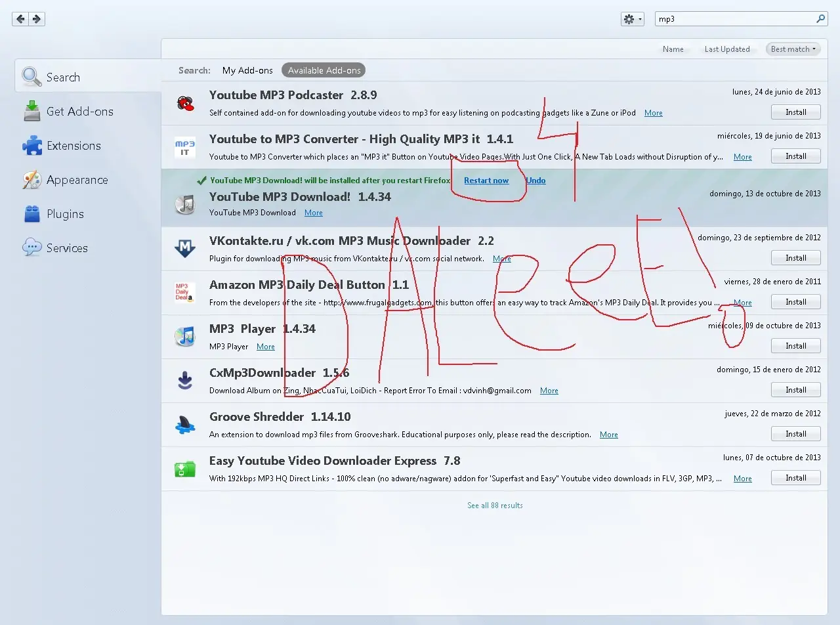
Task: Open the gear tools menu
Action: point(633,19)
